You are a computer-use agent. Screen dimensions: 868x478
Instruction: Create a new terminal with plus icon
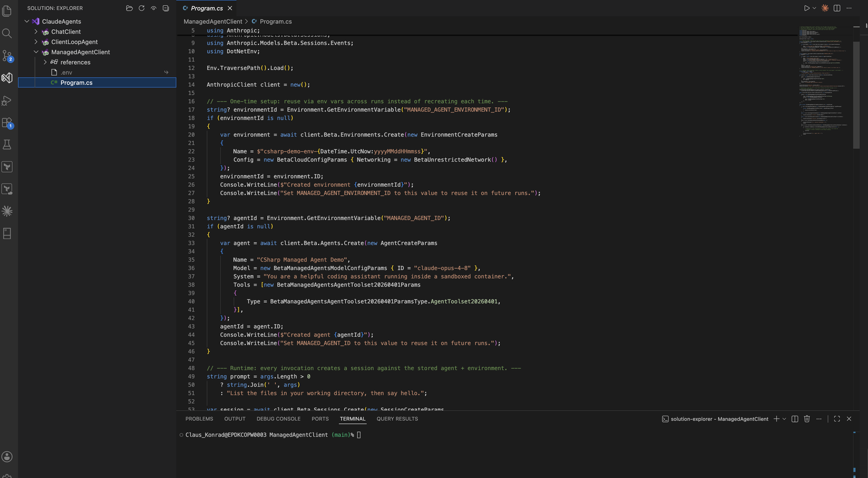pos(776,419)
